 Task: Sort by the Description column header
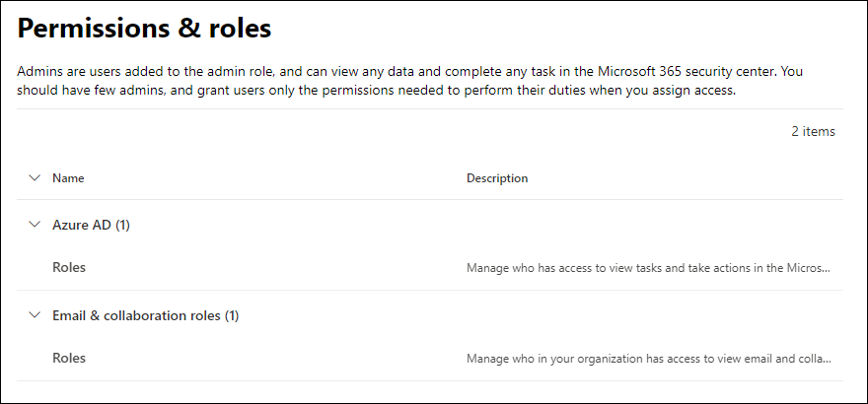click(x=497, y=178)
